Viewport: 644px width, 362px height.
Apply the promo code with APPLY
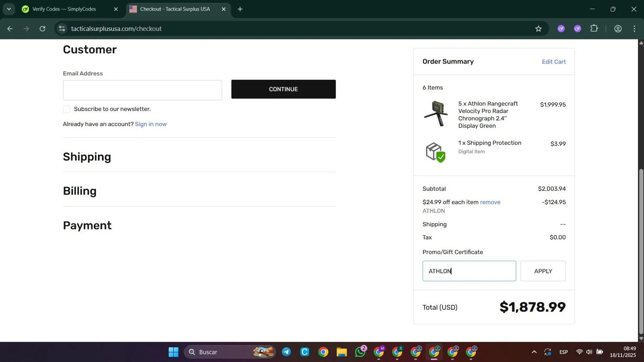(x=543, y=271)
